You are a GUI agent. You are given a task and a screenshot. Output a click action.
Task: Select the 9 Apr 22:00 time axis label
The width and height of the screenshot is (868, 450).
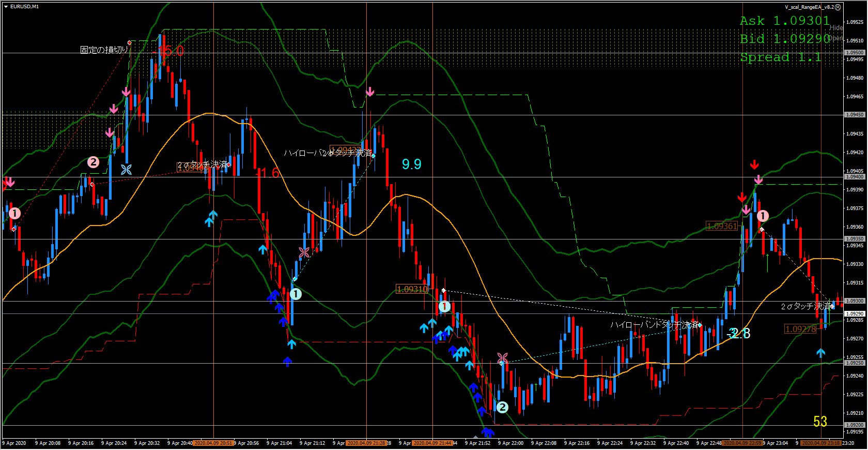pos(510,443)
